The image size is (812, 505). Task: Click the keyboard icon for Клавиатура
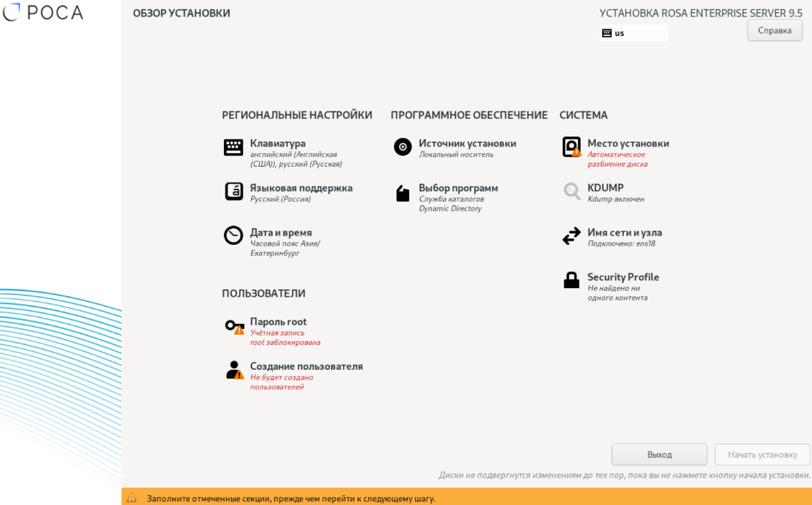click(233, 147)
